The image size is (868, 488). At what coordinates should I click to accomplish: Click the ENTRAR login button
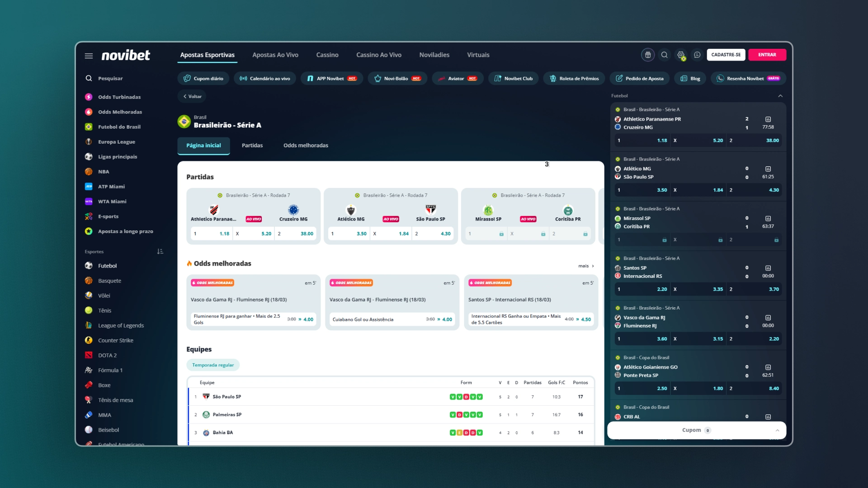pyautogui.click(x=767, y=55)
